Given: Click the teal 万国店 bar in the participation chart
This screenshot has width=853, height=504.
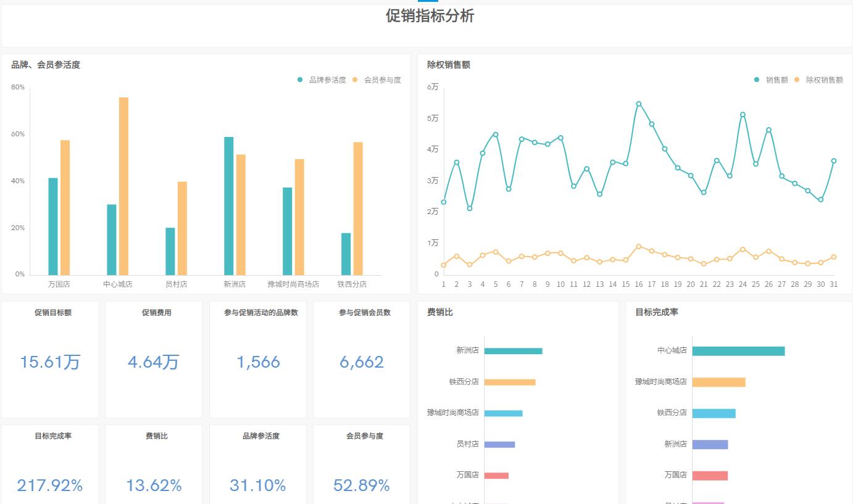Looking at the screenshot, I should click(x=52, y=225).
